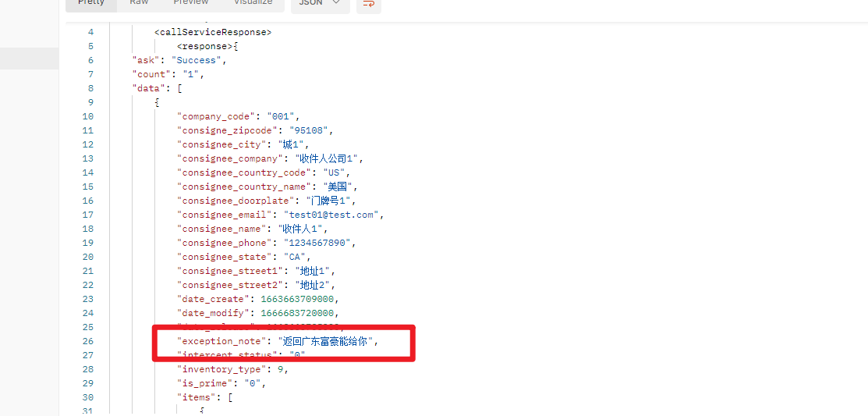This screenshot has width=868, height=416.
Task: Click the "company_code": "001" line
Action: (x=238, y=116)
